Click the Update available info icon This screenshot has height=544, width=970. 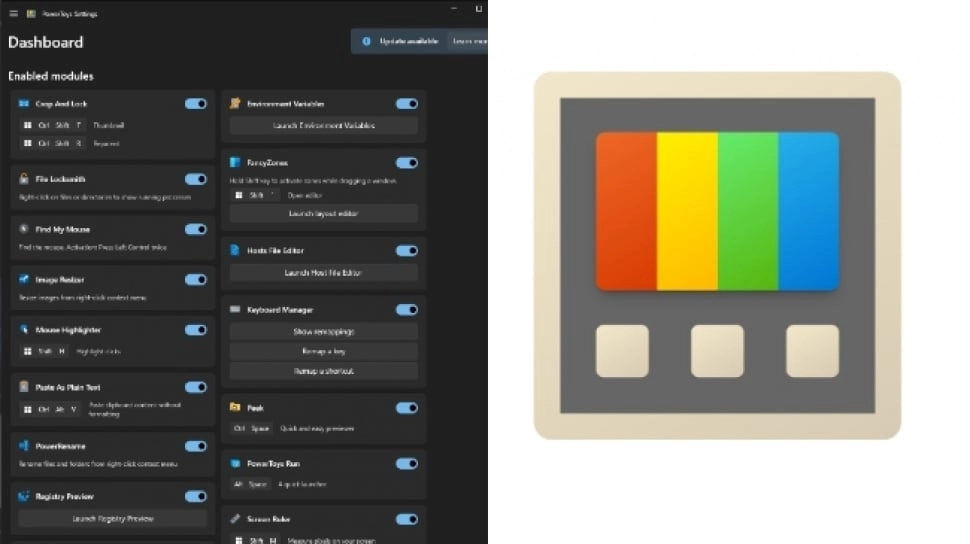click(x=366, y=41)
